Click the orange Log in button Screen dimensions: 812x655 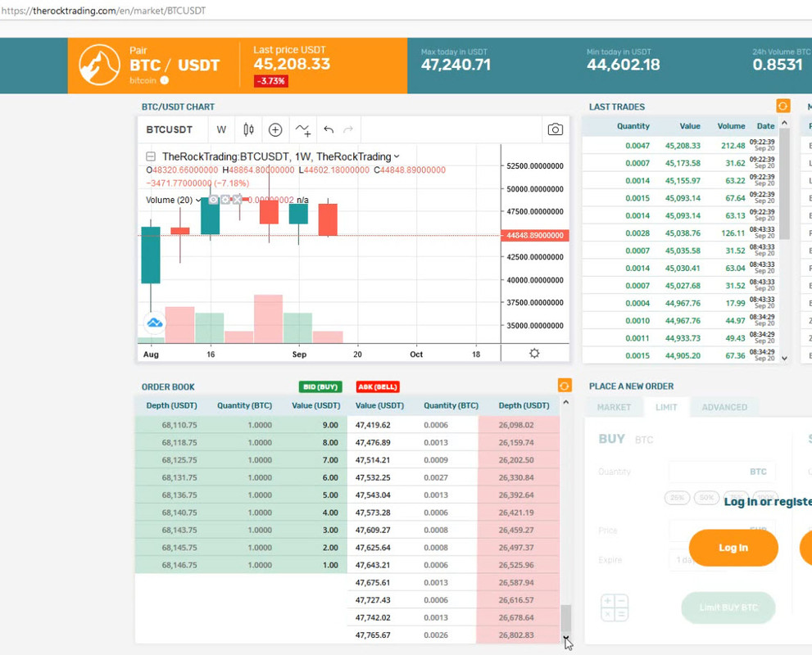pos(733,548)
